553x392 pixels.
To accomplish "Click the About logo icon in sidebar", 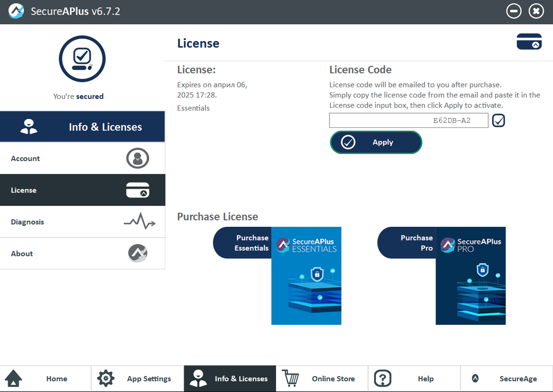I will click(x=138, y=253).
